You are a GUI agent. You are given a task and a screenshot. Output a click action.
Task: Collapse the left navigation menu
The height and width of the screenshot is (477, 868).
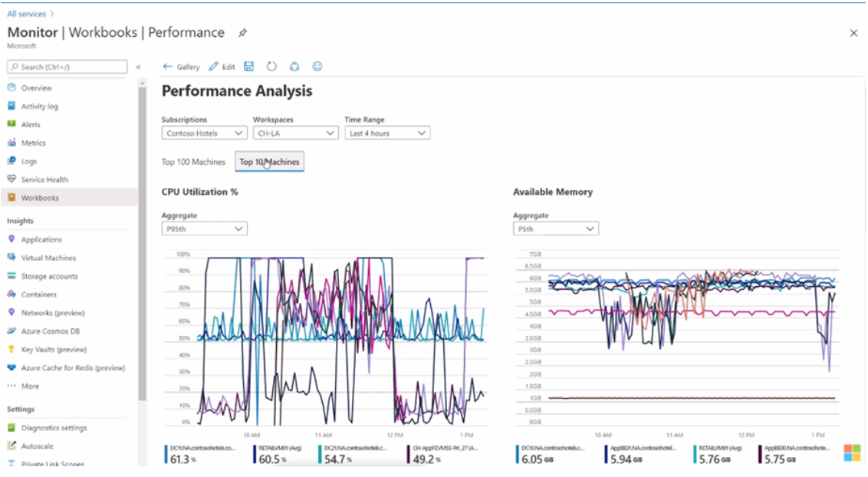coord(138,67)
